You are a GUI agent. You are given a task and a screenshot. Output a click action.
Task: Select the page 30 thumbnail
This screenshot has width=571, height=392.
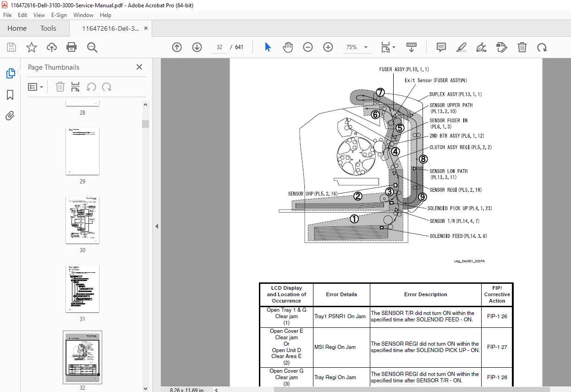point(82,220)
